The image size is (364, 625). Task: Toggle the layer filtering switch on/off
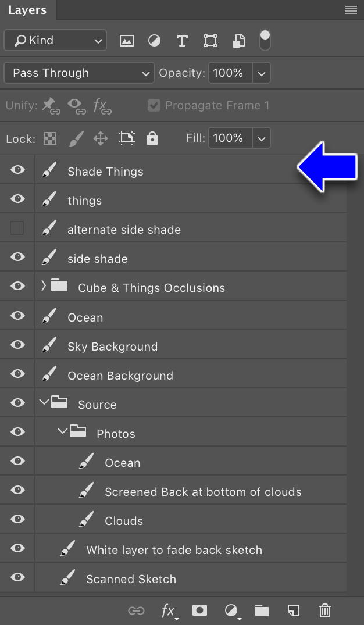coord(265,41)
